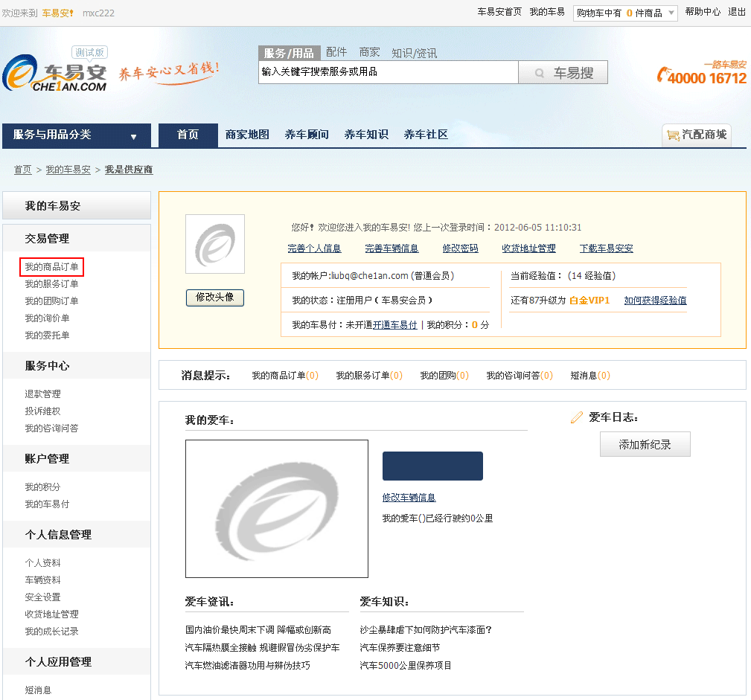
Task: Click 我的车易 in the top bar
Action: tap(547, 12)
